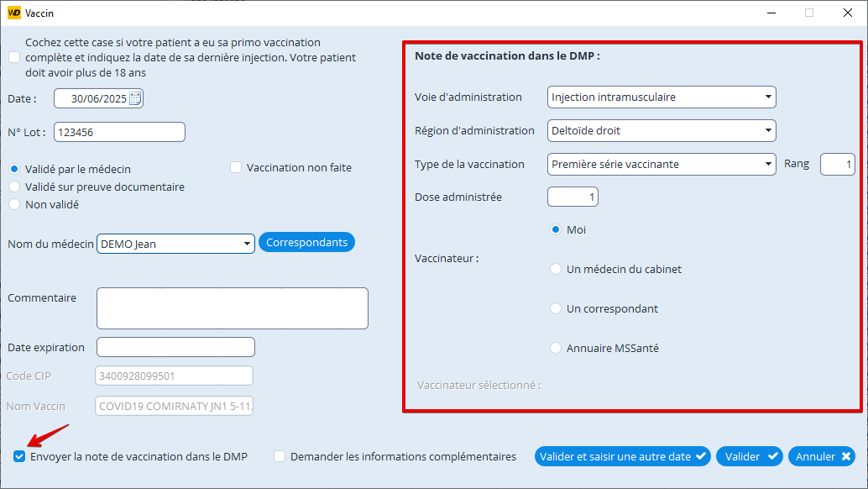Screen dimensions: 868x489
Task: Select Un correspondant as vaccinateur
Action: 555,308
